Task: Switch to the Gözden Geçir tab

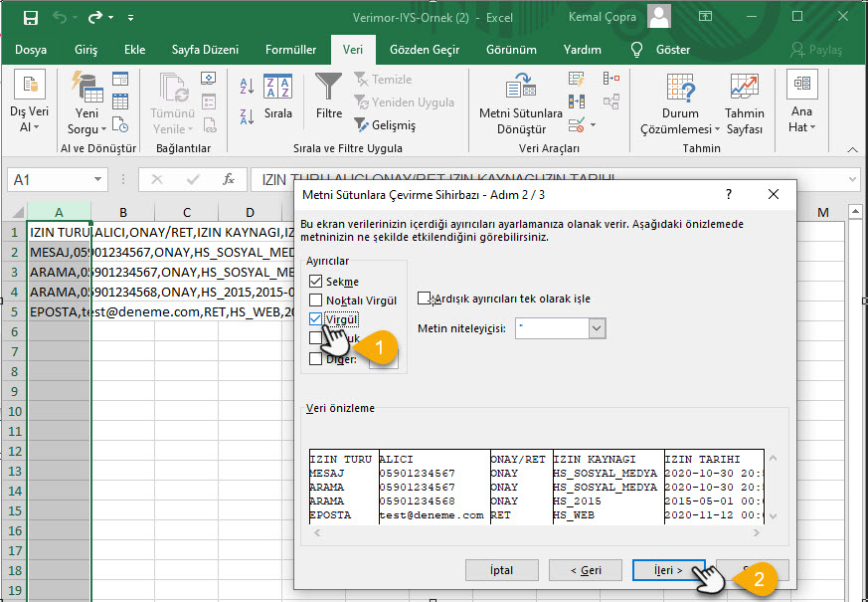Action: click(425, 50)
